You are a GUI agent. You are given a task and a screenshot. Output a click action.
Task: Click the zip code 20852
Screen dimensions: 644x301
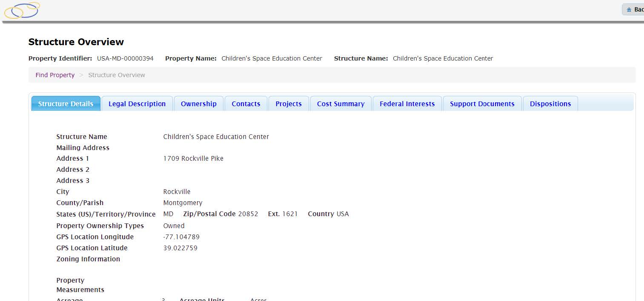(x=248, y=214)
